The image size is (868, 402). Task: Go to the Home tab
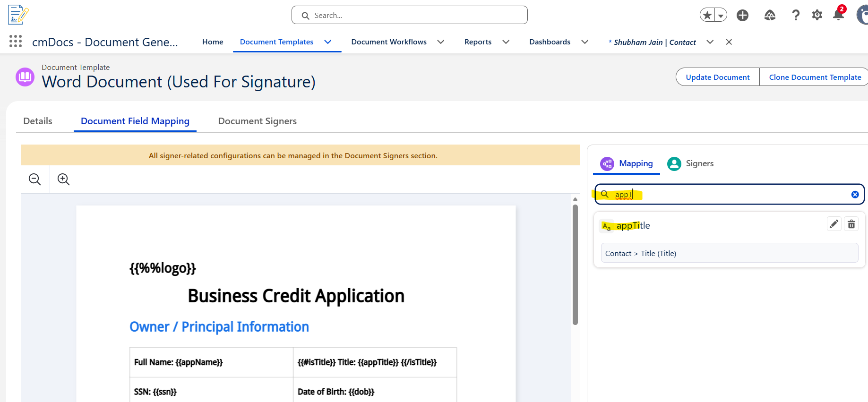(213, 42)
